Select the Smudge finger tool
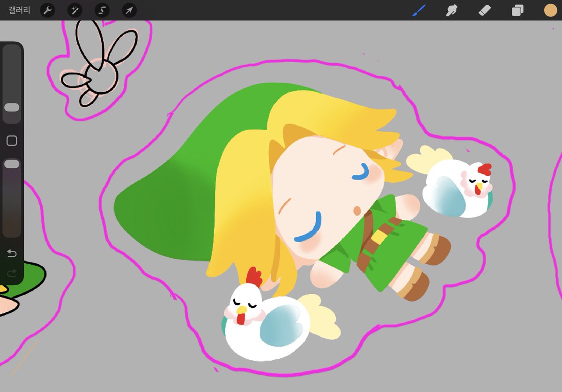This screenshot has height=392, width=562. pos(452,10)
